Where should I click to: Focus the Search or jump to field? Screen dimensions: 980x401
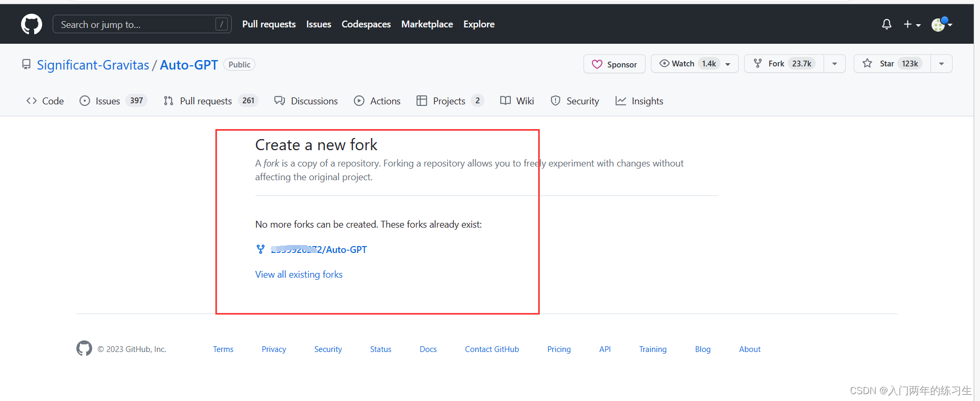pyautogui.click(x=142, y=24)
